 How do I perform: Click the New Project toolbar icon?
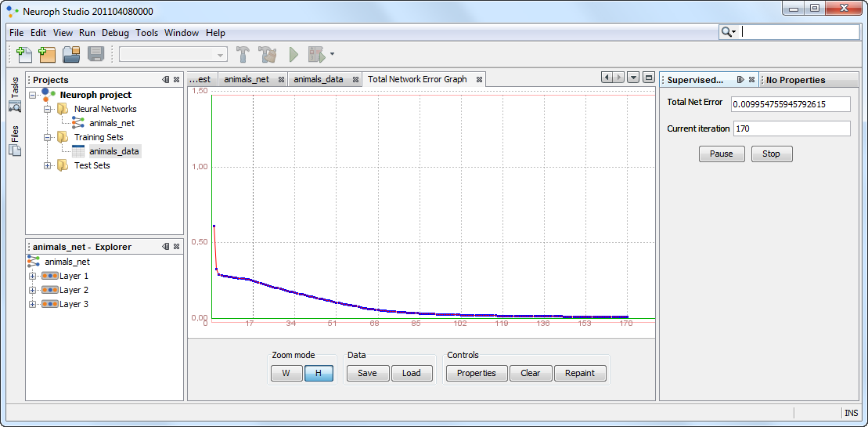[x=47, y=54]
